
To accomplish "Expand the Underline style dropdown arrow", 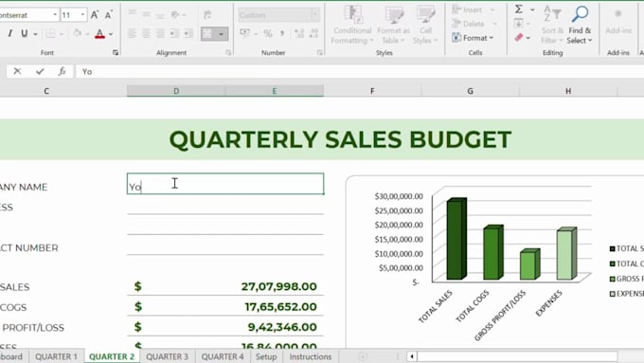I will (x=35, y=34).
